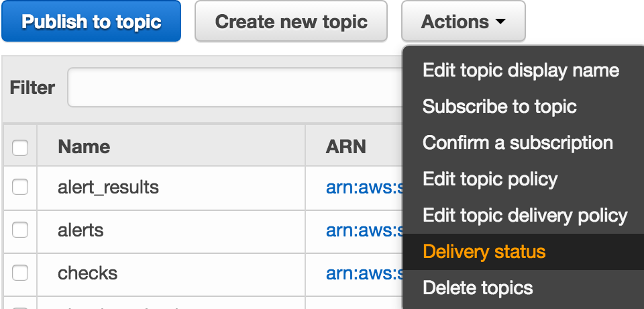Viewport: 644px width, 309px height.
Task: Select Edit topic display name
Action: (521, 71)
